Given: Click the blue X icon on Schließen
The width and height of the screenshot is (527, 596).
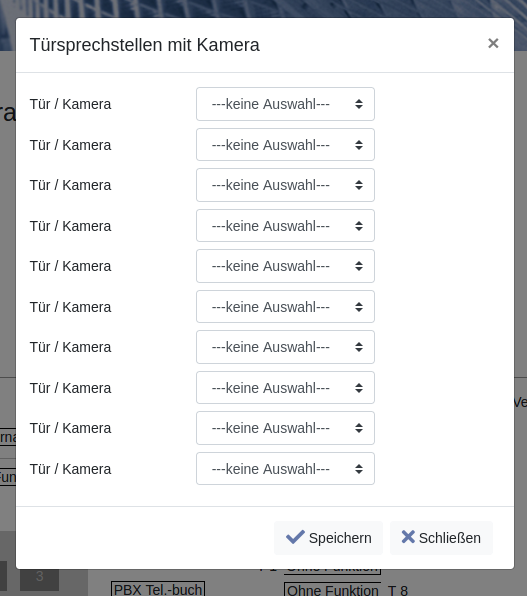Looking at the screenshot, I should click(x=408, y=537).
